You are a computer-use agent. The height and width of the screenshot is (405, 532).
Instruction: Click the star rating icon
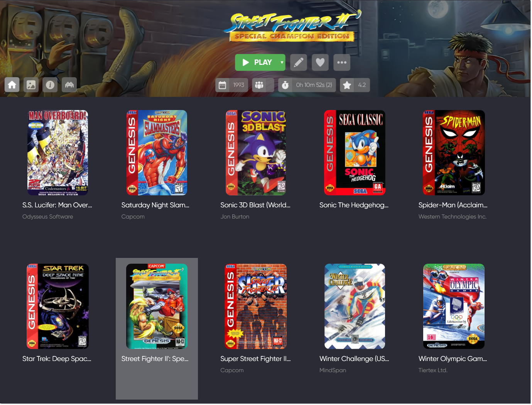click(347, 85)
